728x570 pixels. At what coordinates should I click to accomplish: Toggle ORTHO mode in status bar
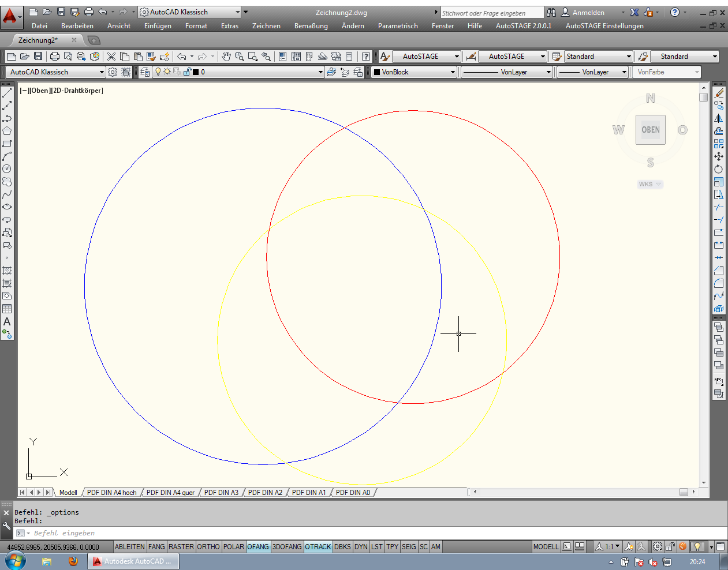tap(208, 547)
